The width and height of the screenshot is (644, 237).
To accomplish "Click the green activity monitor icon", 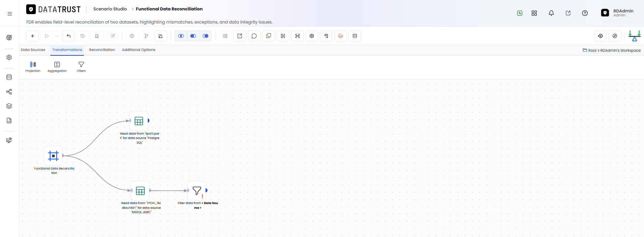I will [x=520, y=13].
